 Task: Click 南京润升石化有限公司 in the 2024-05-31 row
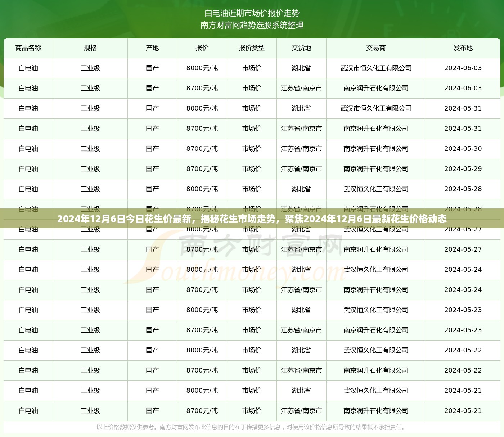[376, 129]
